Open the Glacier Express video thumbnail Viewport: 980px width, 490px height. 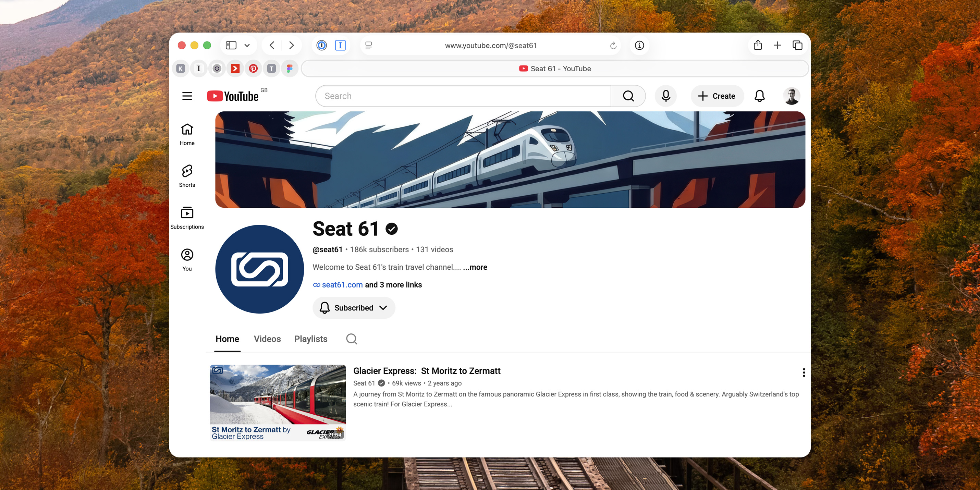(278, 403)
